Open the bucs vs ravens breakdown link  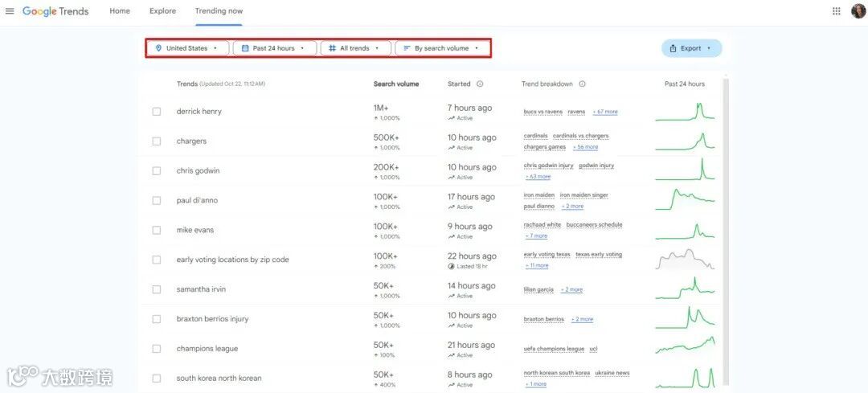click(x=543, y=112)
